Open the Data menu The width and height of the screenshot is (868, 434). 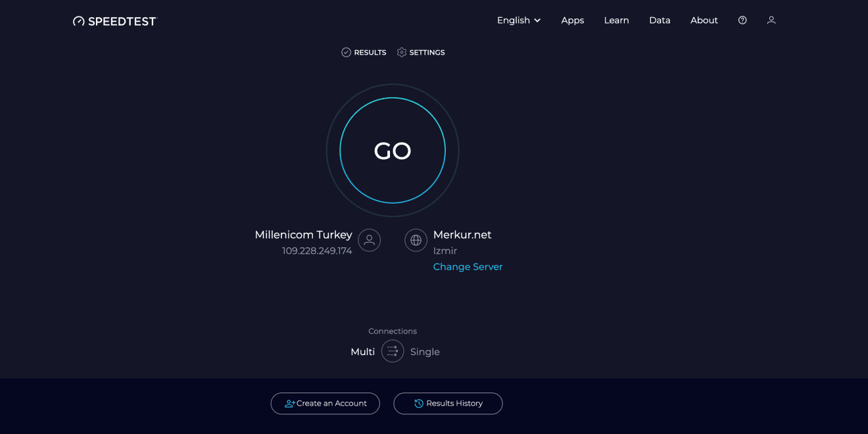(660, 20)
